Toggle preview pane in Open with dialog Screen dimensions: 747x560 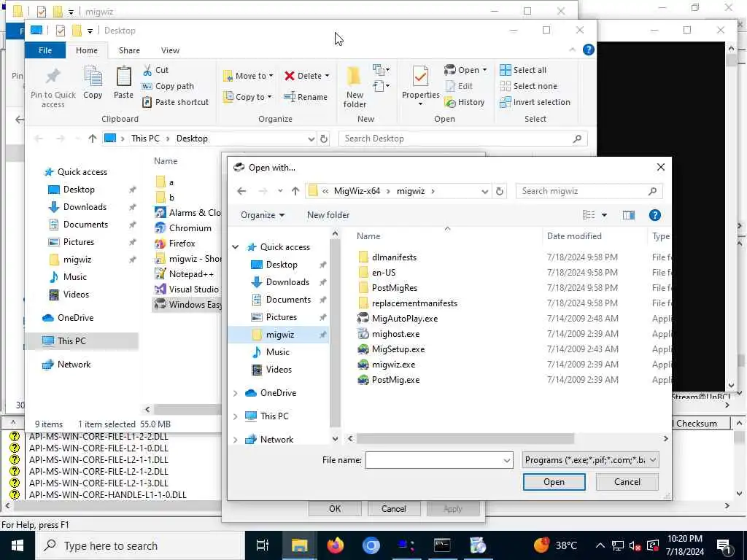tap(628, 215)
